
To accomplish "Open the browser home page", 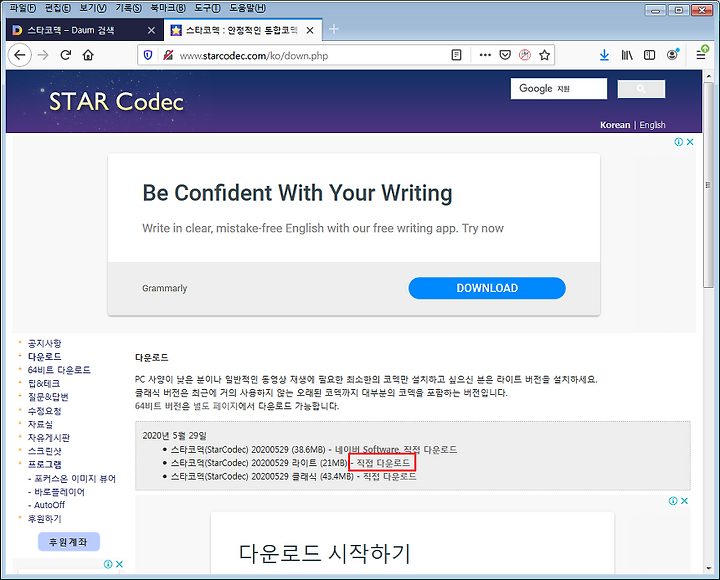I will tap(88, 56).
